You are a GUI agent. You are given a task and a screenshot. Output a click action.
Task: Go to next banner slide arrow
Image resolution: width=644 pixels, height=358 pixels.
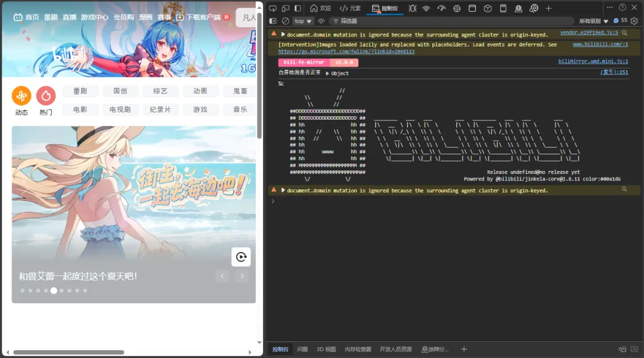[x=242, y=276]
